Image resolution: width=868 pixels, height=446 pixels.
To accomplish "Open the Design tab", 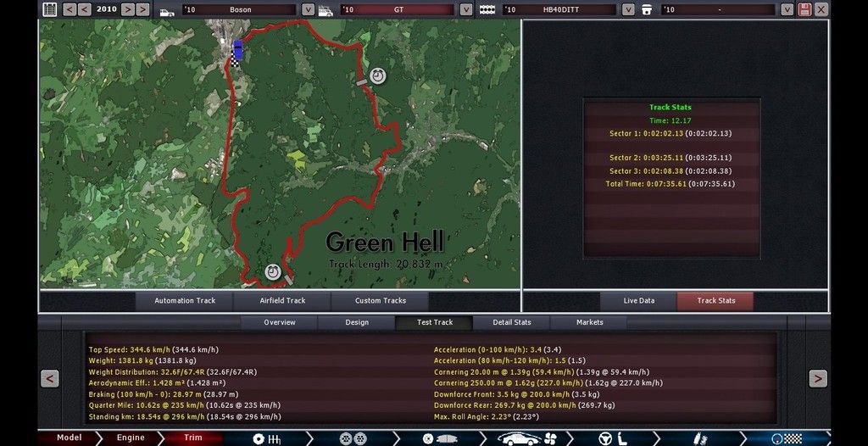I will click(x=357, y=322).
